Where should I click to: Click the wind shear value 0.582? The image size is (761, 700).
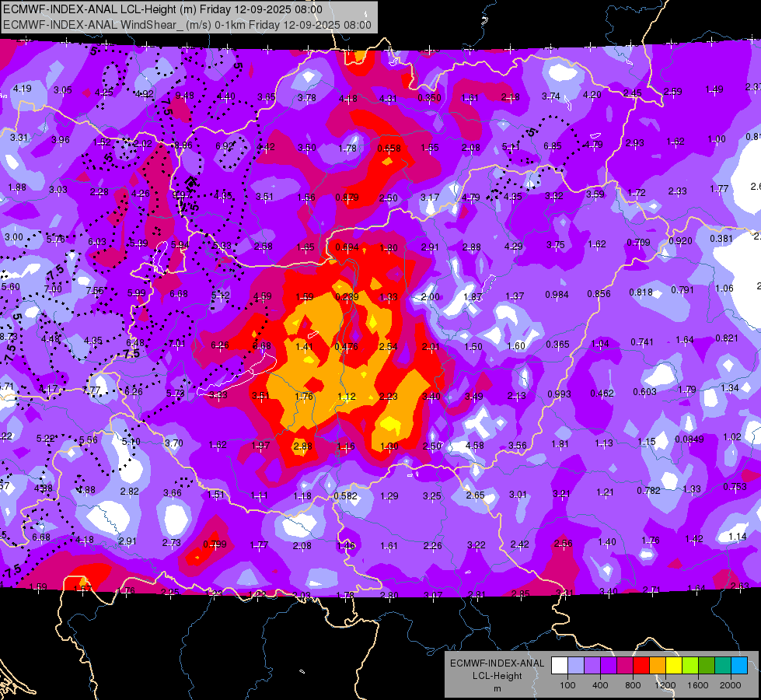pyautogui.click(x=346, y=496)
